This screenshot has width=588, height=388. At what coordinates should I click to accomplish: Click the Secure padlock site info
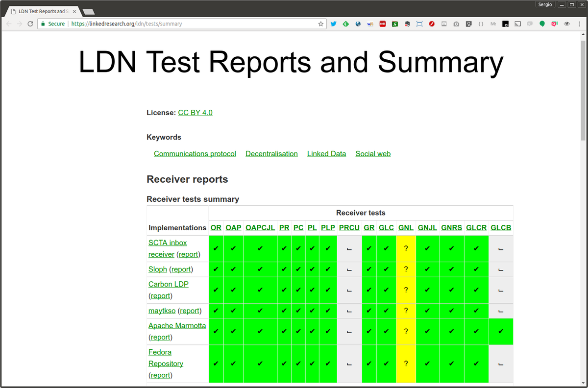tap(53, 24)
